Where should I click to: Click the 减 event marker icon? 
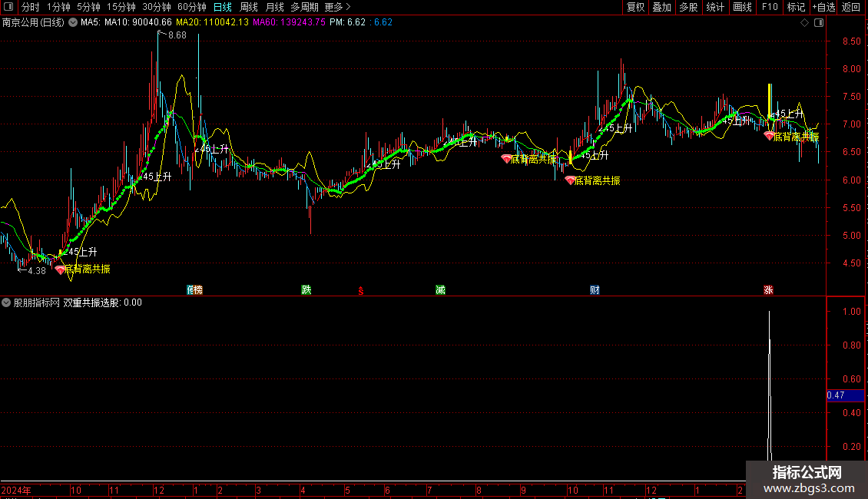tap(440, 290)
